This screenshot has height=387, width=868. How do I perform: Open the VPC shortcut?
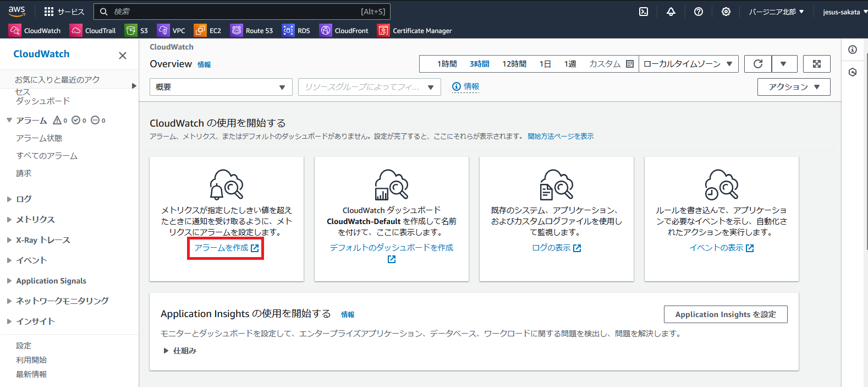pos(172,31)
